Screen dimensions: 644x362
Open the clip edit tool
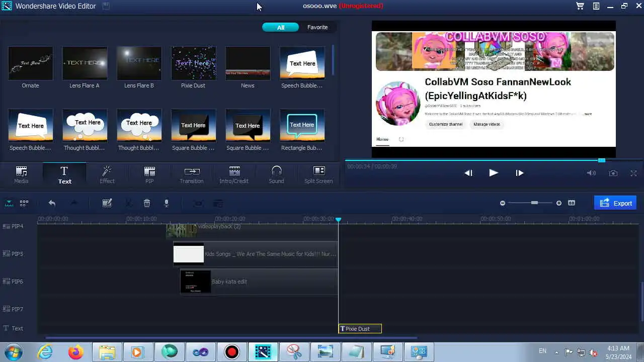tap(107, 203)
